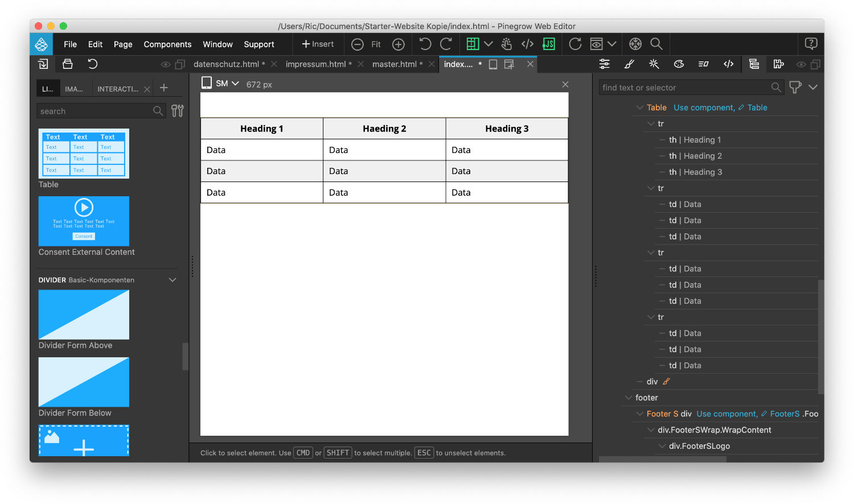
Task: Switch to datenschutz.html tab
Action: (229, 64)
